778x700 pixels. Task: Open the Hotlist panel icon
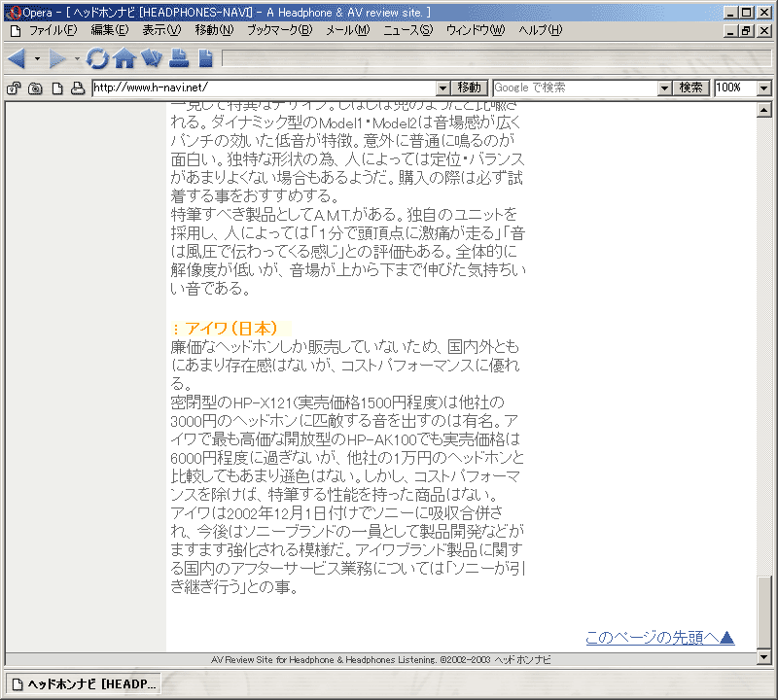(x=152, y=58)
